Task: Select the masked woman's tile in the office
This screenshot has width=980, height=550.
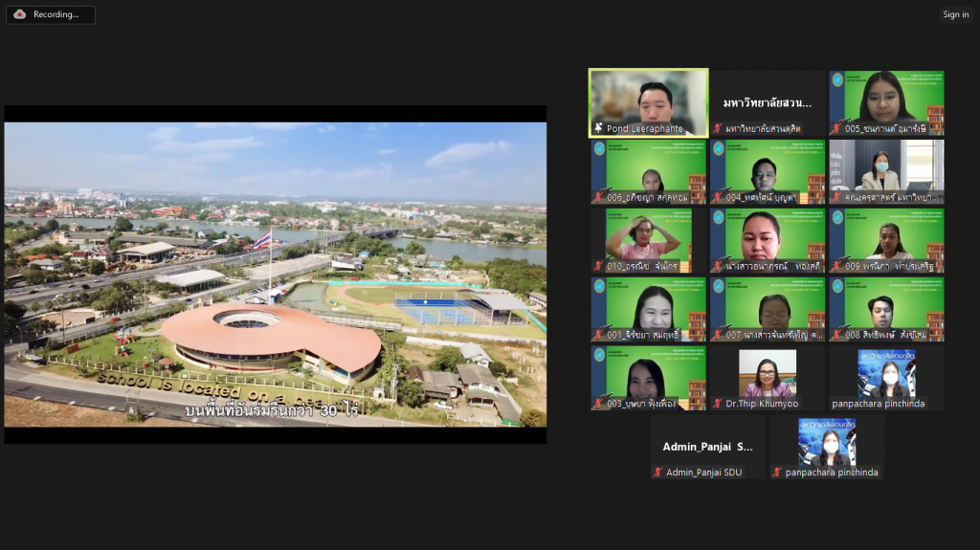Action: (886, 170)
